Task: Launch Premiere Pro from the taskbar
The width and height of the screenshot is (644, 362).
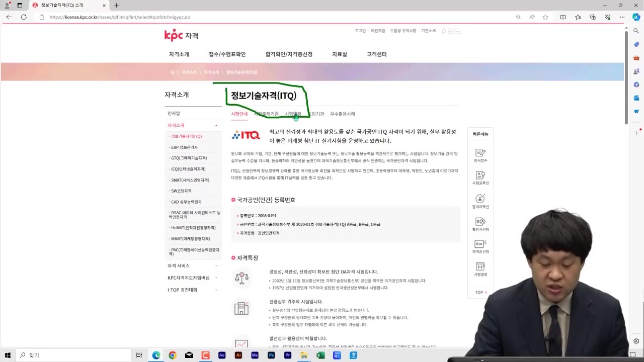Action: click(x=287, y=355)
